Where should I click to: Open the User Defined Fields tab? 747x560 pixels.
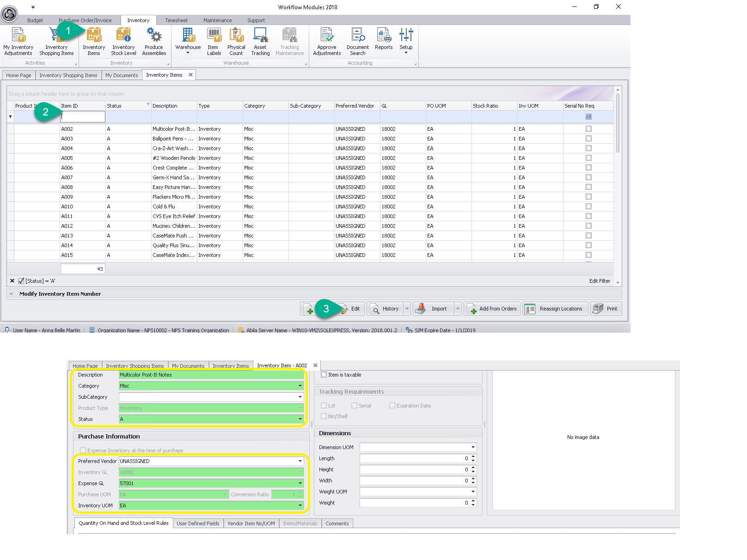(198, 523)
